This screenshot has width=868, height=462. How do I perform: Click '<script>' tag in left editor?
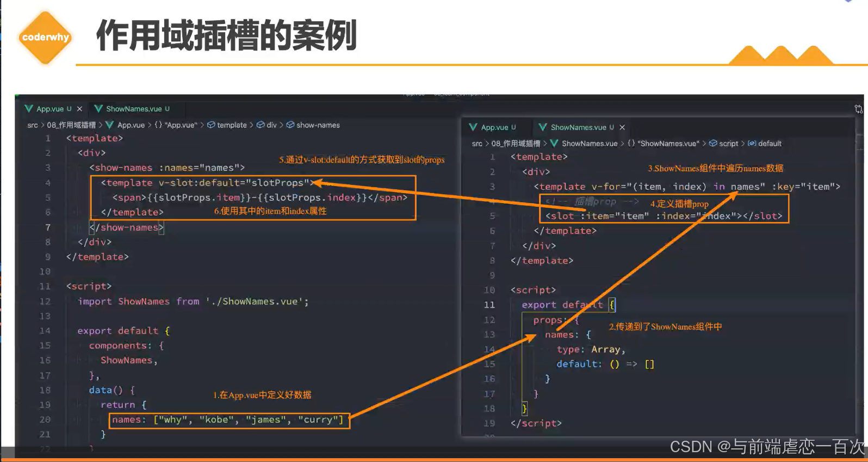click(89, 286)
